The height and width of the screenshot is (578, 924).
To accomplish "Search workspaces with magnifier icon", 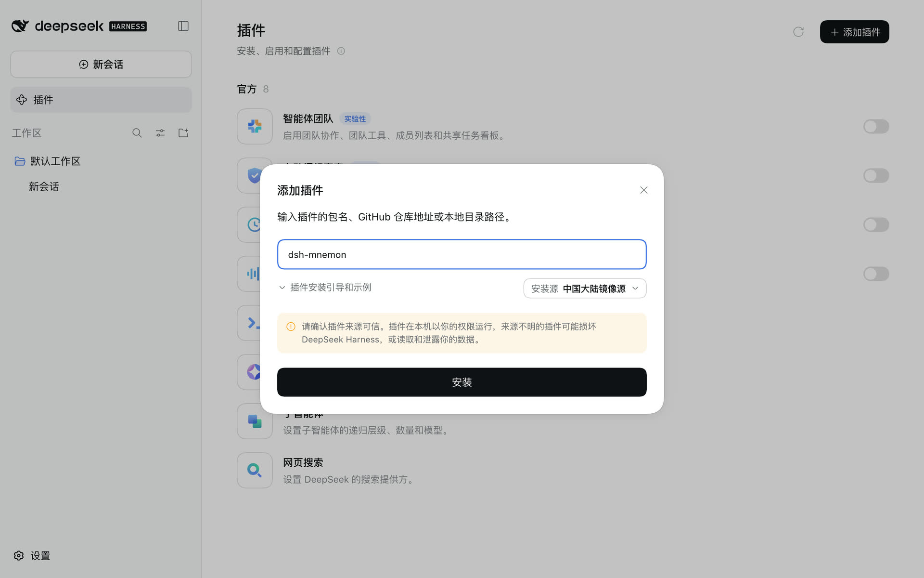I will pos(137,133).
